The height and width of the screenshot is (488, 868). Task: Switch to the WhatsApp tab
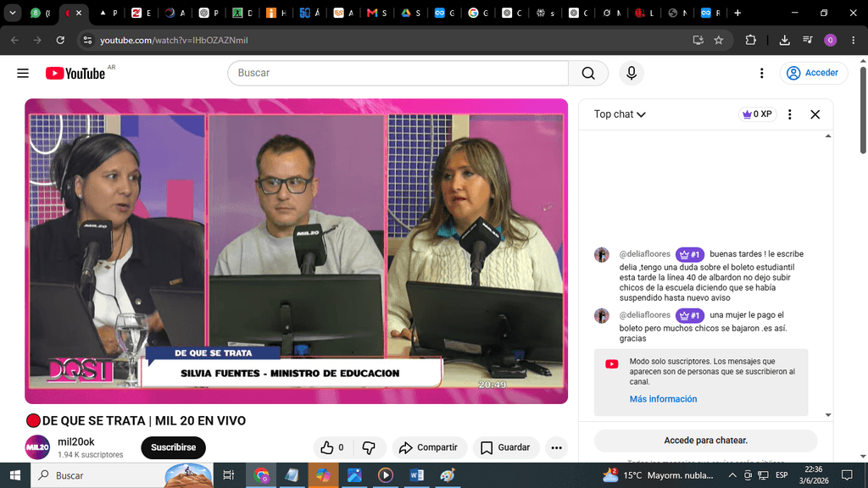[41, 13]
